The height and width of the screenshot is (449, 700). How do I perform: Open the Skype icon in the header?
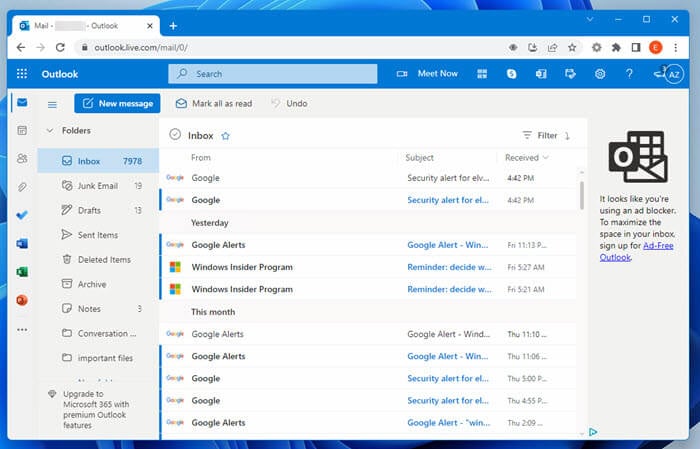pyautogui.click(x=512, y=74)
